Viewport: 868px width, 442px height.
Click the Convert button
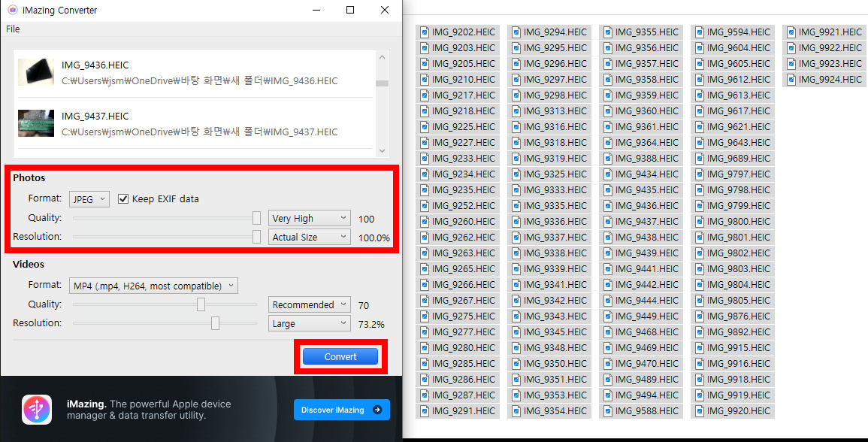coord(340,357)
